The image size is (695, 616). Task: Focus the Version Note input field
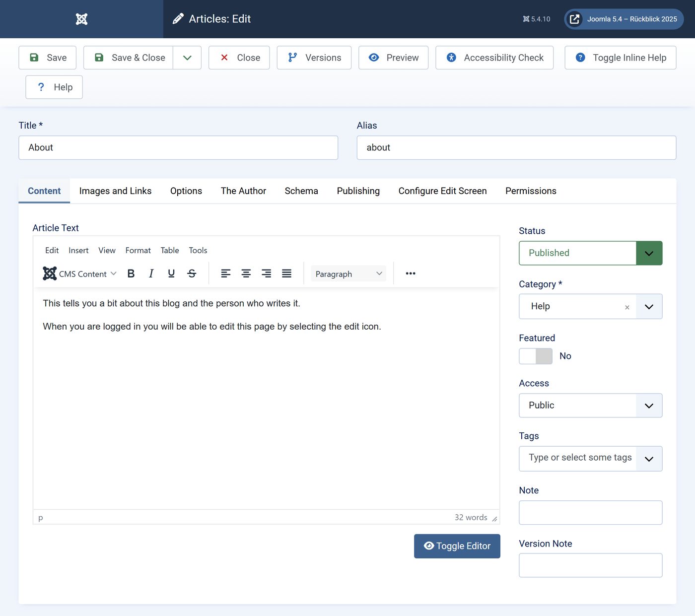click(591, 565)
